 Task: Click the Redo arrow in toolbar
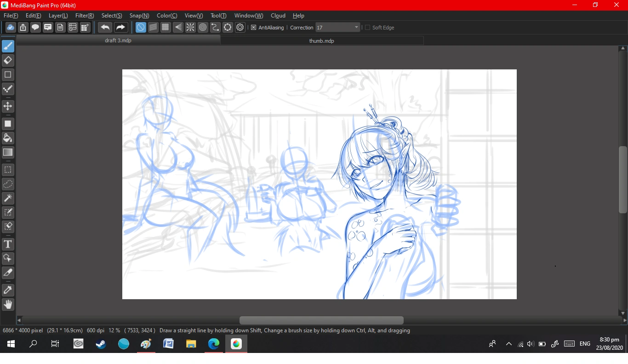[120, 28]
